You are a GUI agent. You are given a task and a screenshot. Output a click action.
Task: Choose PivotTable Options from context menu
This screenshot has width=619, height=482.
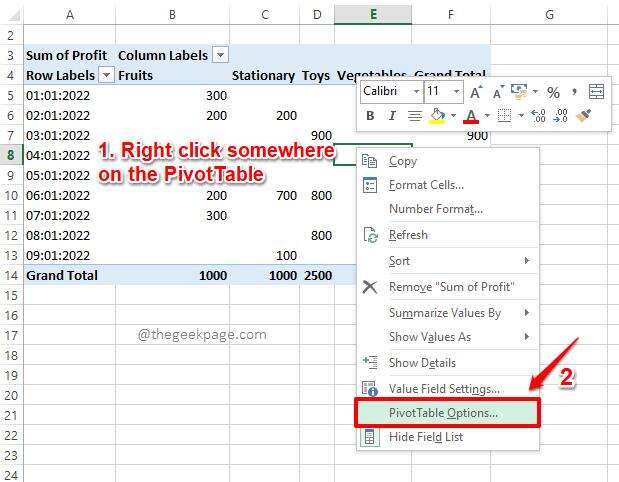tap(442, 412)
